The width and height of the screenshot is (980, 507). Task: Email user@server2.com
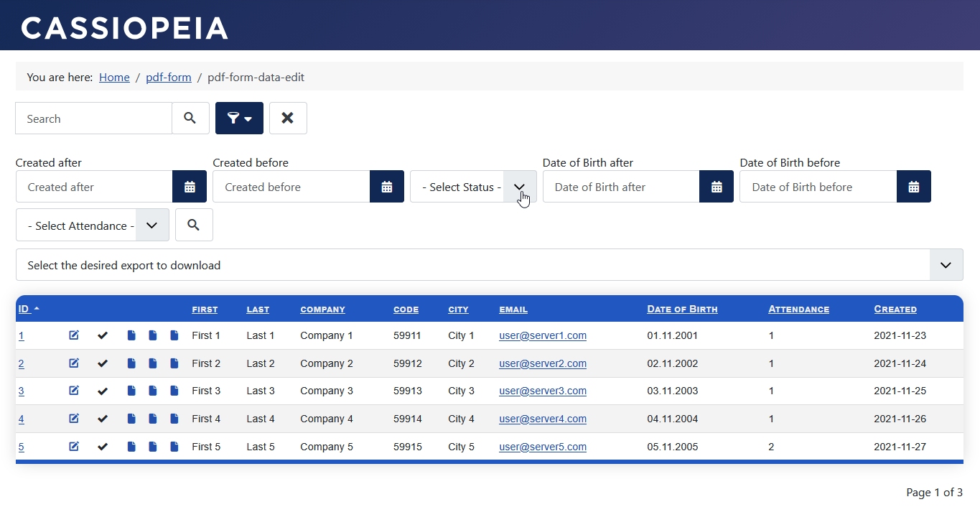(x=543, y=363)
